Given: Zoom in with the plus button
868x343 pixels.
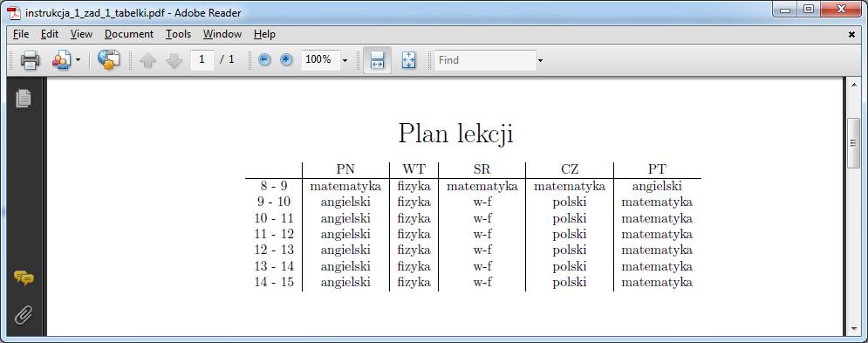Looking at the screenshot, I should tap(285, 60).
